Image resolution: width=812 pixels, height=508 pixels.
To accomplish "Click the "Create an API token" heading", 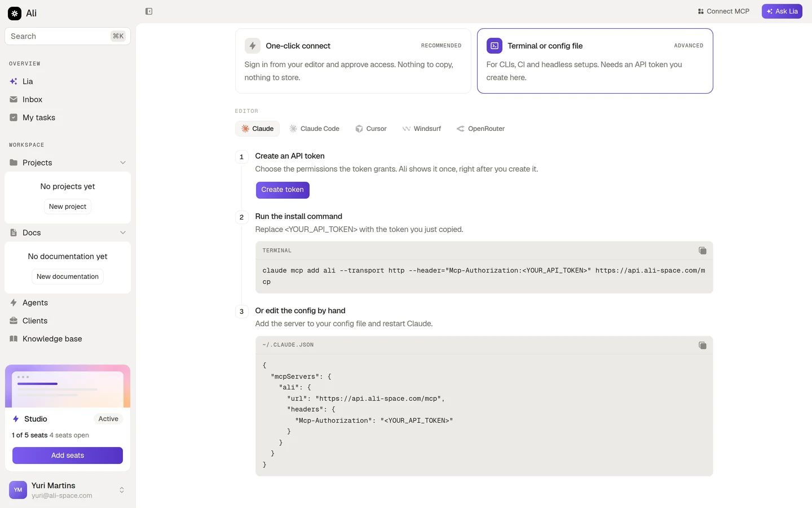I will coord(290,156).
